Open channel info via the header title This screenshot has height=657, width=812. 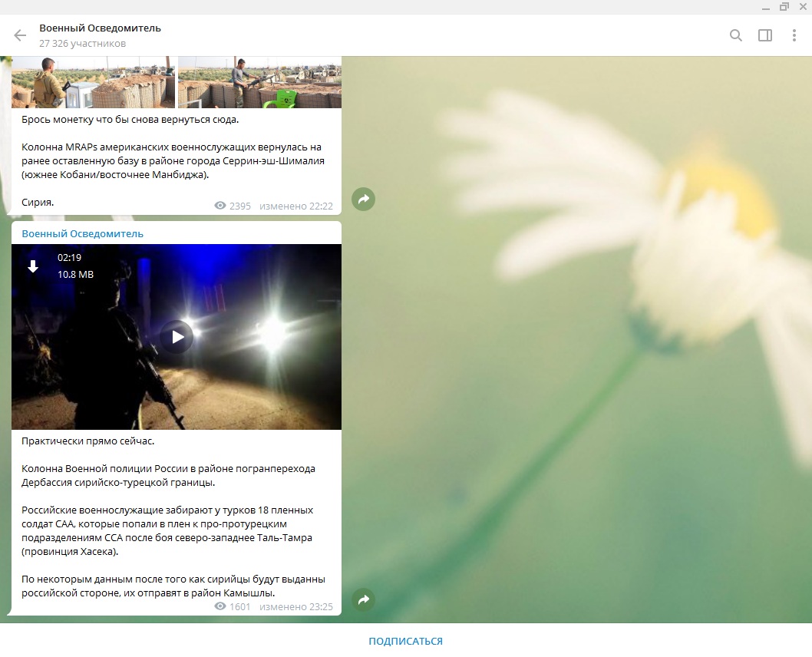coord(100,28)
